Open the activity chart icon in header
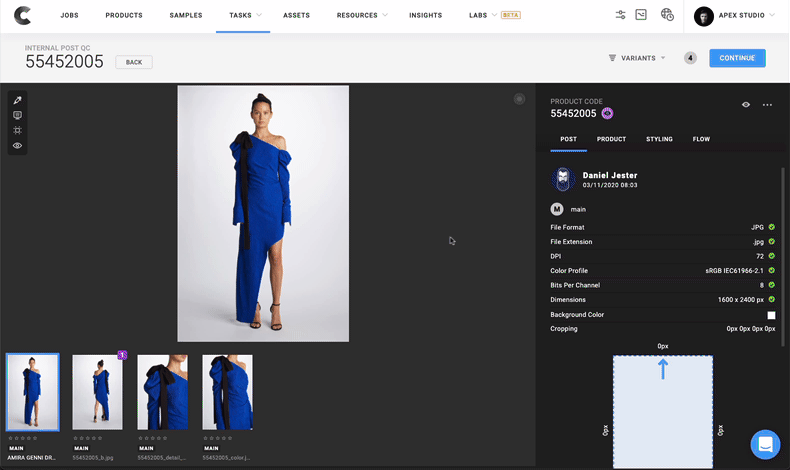The height and width of the screenshot is (470, 790). pyautogui.click(x=641, y=15)
